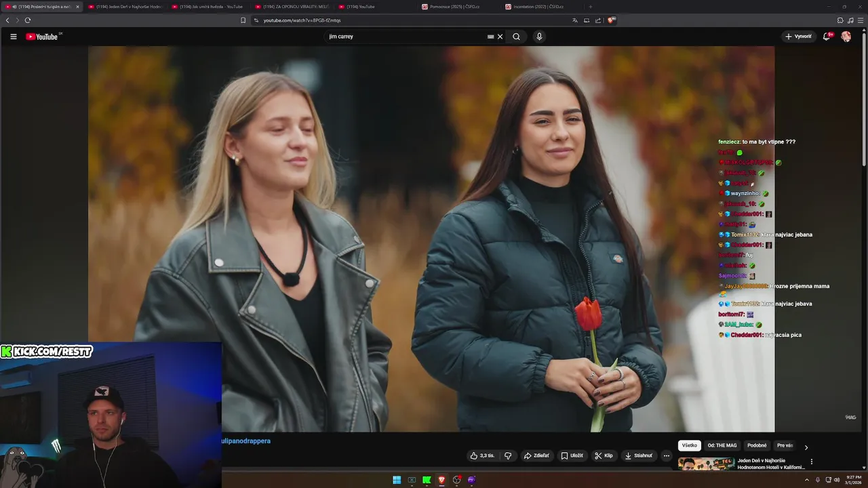Switch to (1194) YouTube tab
Viewport: 868px width, 488px height.
tap(375, 7)
